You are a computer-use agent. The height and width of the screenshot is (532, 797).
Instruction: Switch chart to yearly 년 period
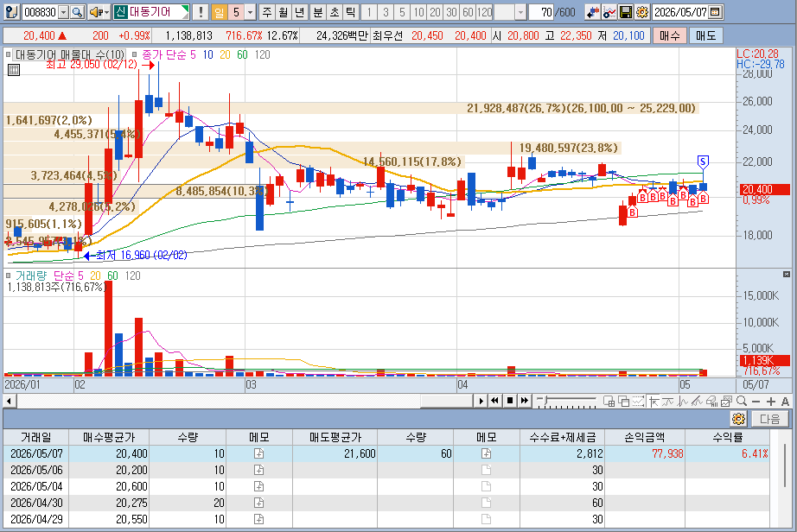pos(300,12)
